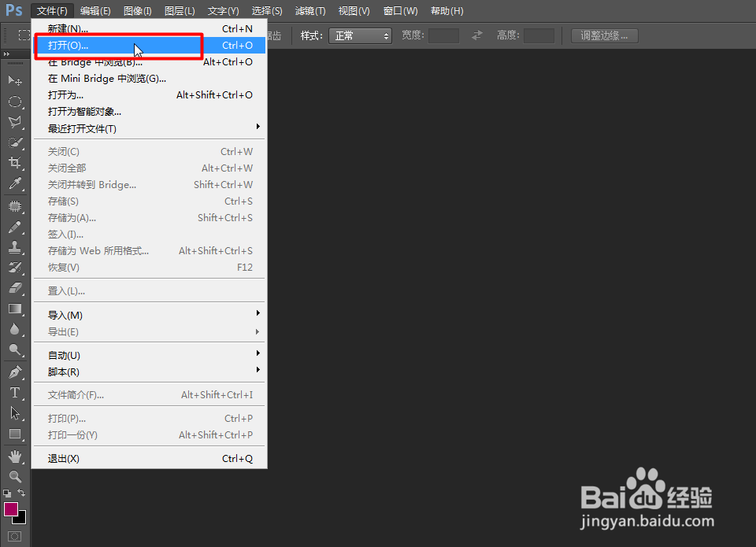Expand 最近打开文件(T) submenu
Viewport: 756px width, 547px height.
click(150, 128)
